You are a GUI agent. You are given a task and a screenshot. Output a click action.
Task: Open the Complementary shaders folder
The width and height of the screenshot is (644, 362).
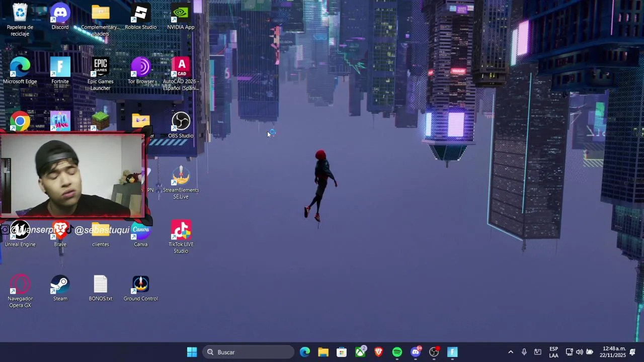point(101,19)
